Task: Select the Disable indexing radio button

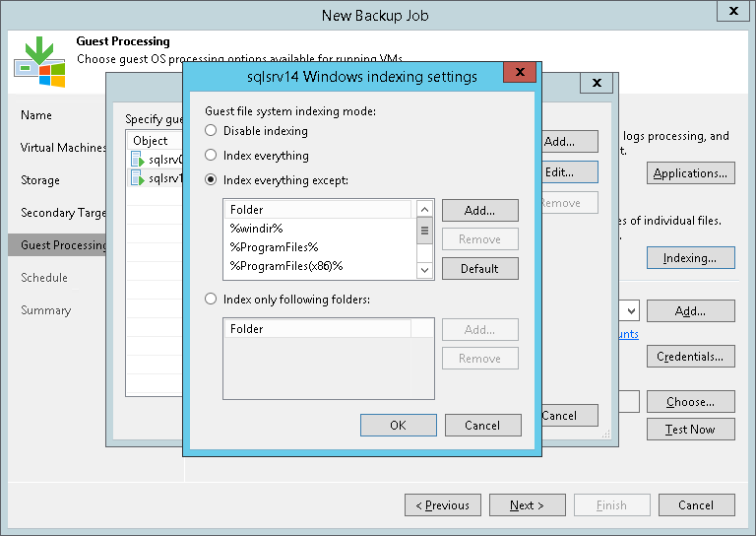Action: (x=211, y=130)
